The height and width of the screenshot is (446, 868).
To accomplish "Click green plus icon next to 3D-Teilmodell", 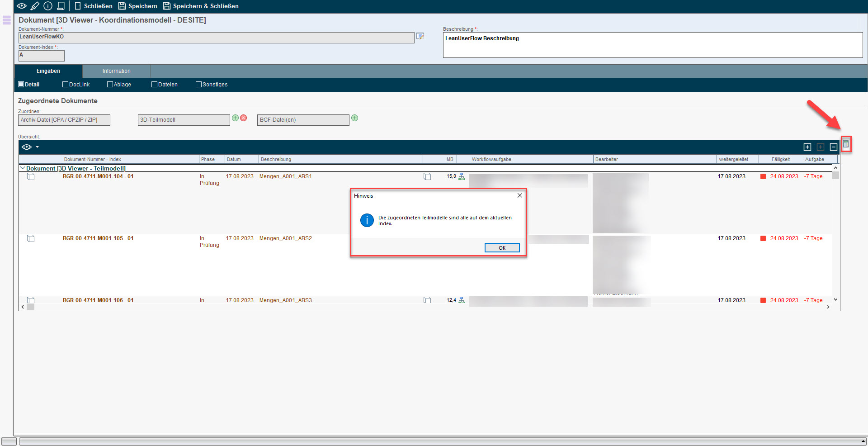I will click(x=235, y=118).
